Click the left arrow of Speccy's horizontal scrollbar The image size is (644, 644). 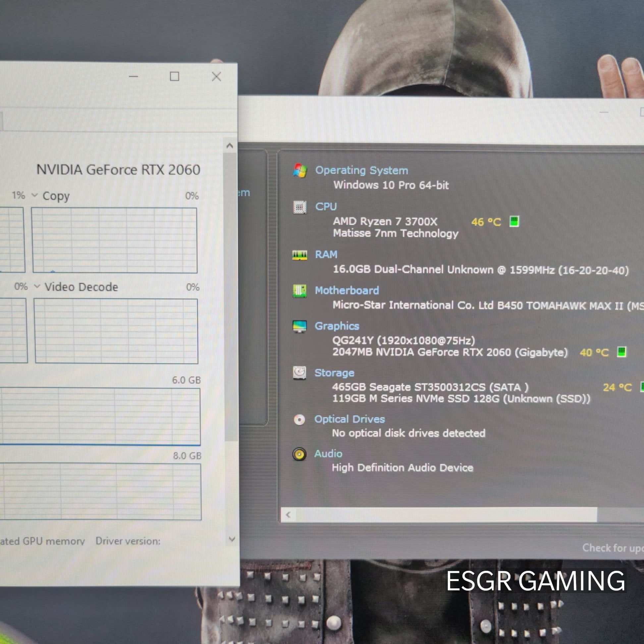(x=288, y=515)
